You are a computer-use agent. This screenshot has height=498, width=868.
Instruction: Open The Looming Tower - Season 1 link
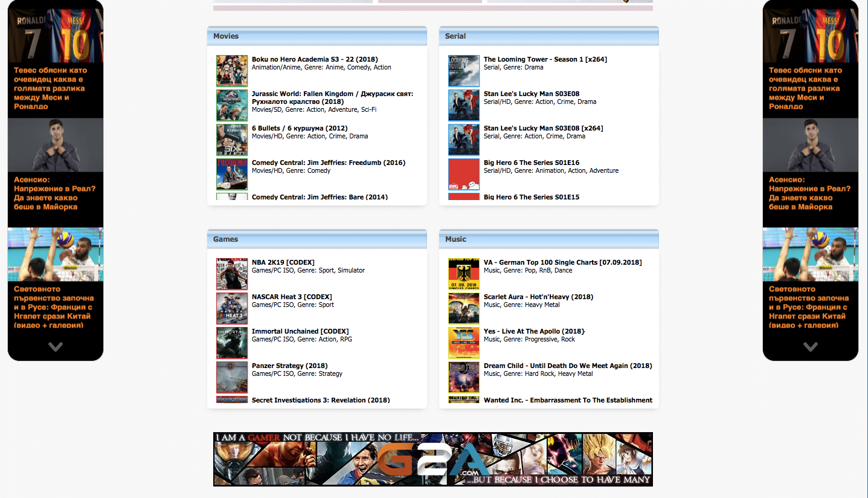pos(545,59)
